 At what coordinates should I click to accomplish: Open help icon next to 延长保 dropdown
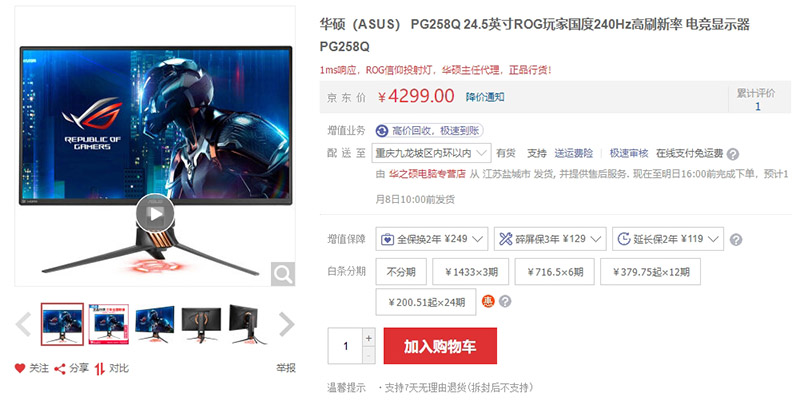pyautogui.click(x=736, y=239)
